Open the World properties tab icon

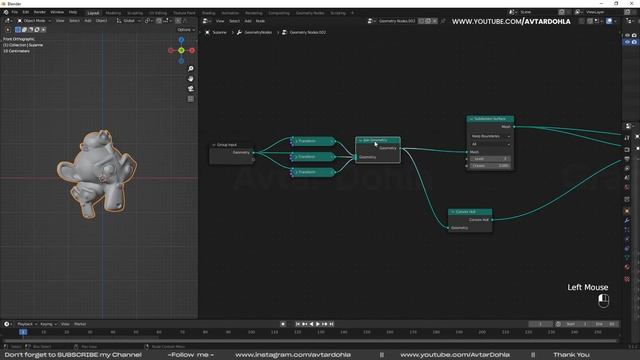click(x=627, y=187)
